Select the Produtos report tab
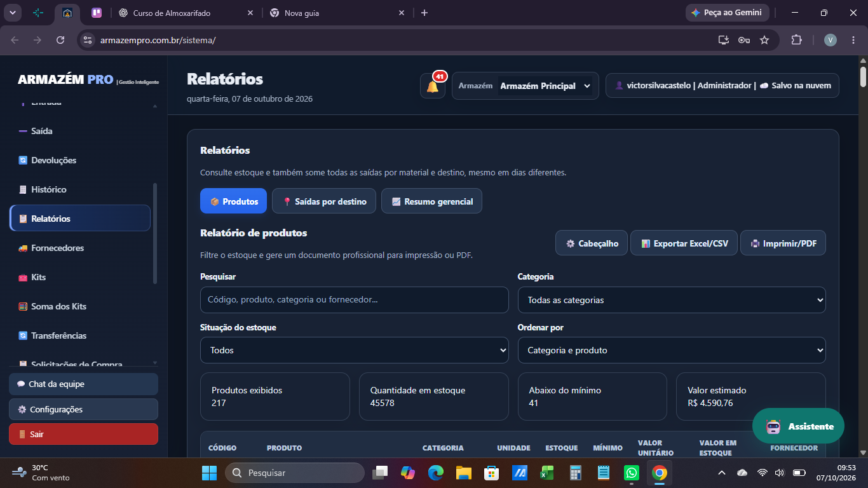Image resolution: width=868 pixels, height=488 pixels. (x=233, y=201)
